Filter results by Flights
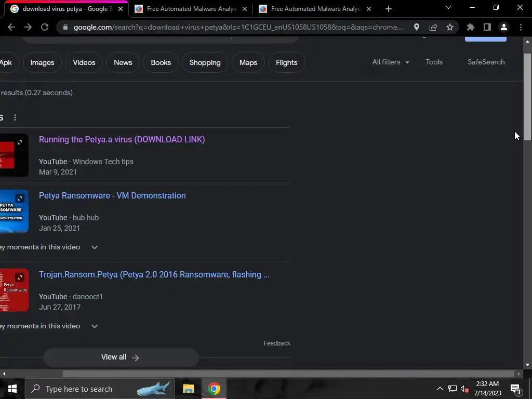This screenshot has width=532, height=399. (287, 62)
